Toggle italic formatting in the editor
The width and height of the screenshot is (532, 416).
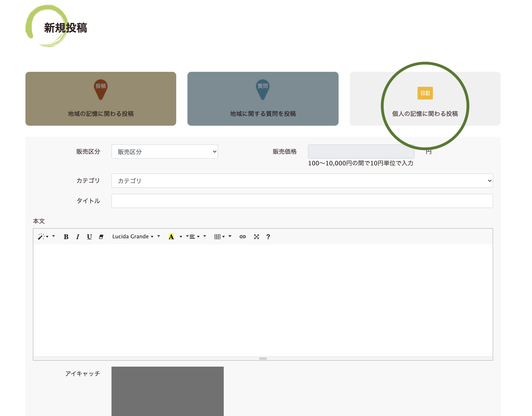tap(77, 236)
